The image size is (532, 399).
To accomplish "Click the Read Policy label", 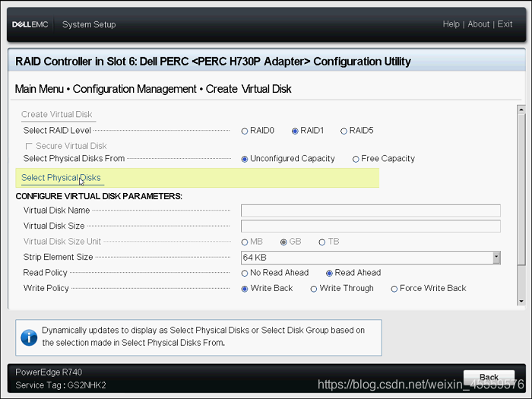I will 45,273.
